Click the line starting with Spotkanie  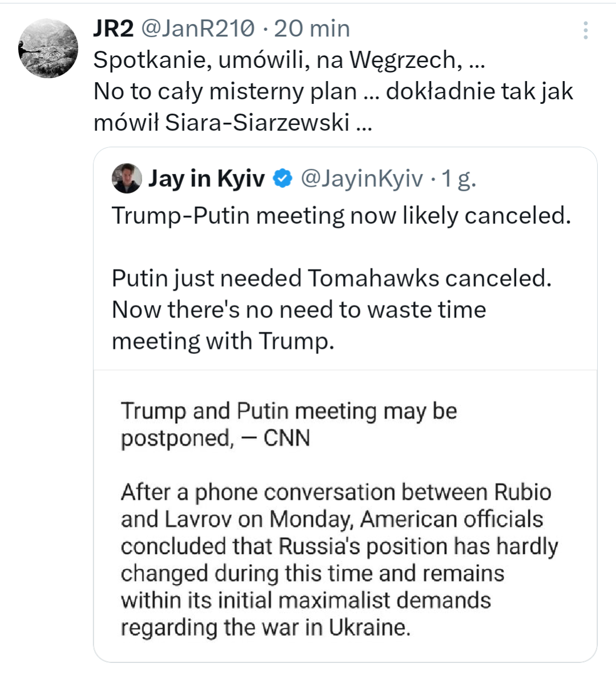(x=288, y=60)
